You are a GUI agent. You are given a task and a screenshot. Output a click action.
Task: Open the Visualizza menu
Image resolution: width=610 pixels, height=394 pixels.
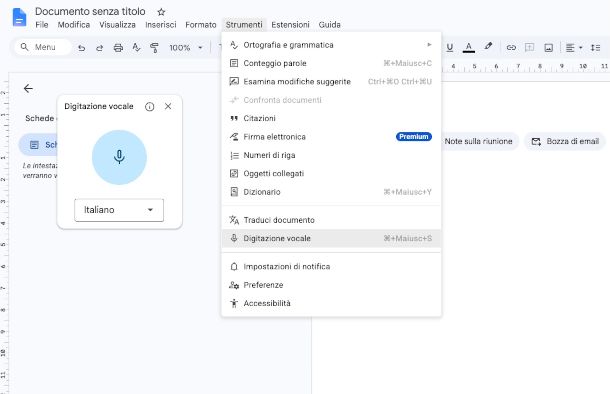pos(117,25)
